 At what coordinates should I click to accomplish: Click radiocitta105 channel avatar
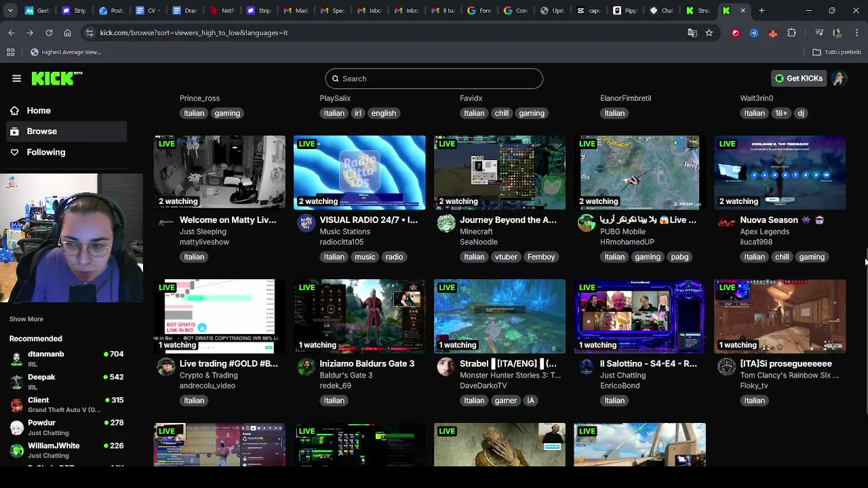coord(307,223)
